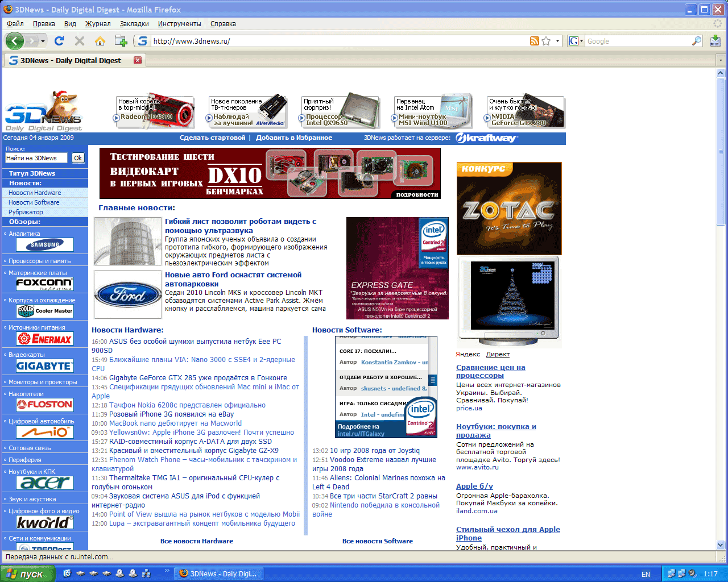
Task: Go to the Home page icon
Action: coord(100,41)
